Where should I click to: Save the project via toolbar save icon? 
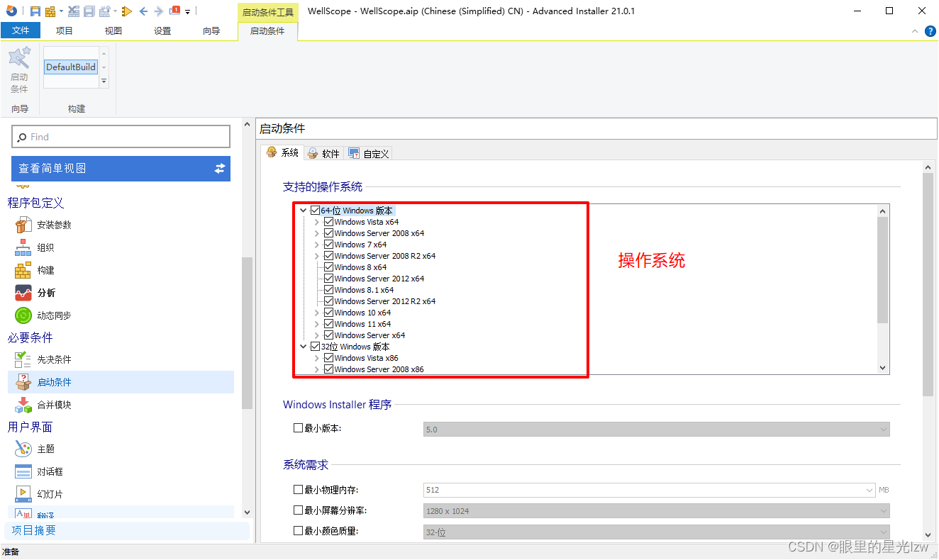tap(35, 9)
